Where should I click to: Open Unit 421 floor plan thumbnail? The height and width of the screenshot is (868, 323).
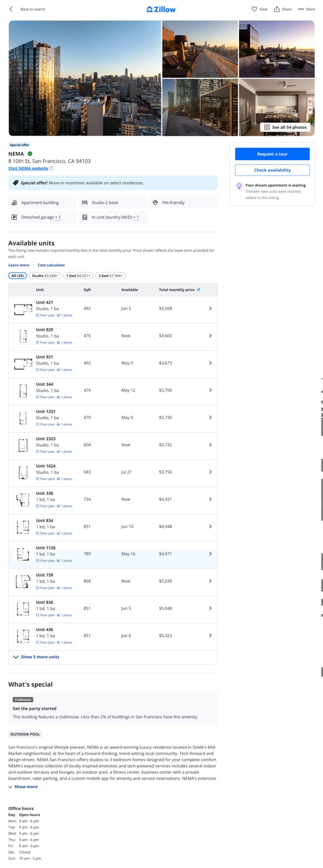tap(23, 309)
